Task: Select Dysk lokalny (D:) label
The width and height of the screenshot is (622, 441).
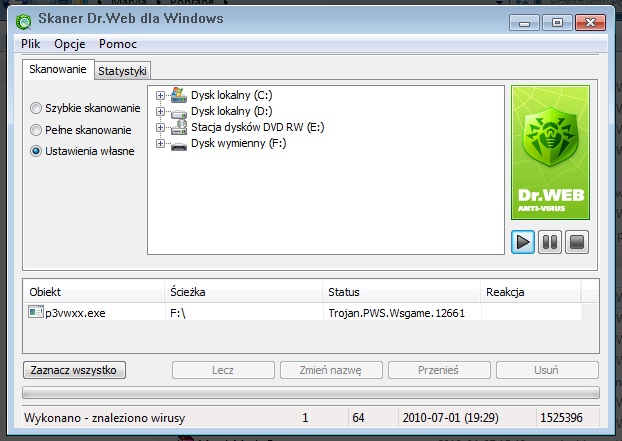Action: coord(232,111)
